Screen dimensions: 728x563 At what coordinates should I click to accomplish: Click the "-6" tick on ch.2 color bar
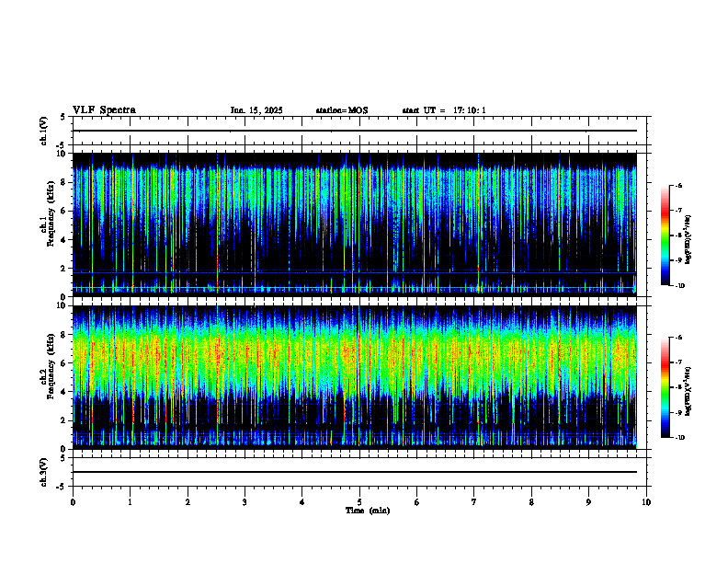(678, 338)
